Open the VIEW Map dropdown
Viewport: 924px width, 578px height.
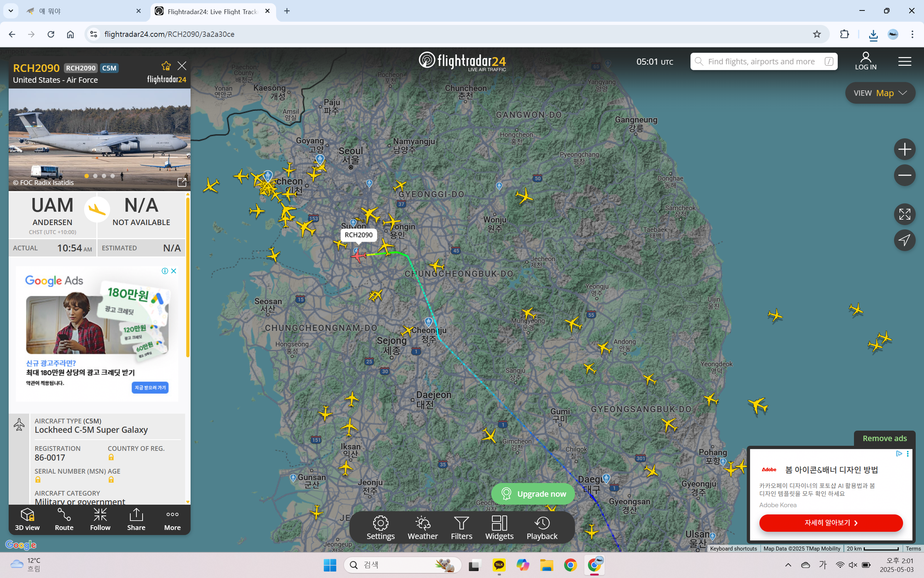pos(880,93)
